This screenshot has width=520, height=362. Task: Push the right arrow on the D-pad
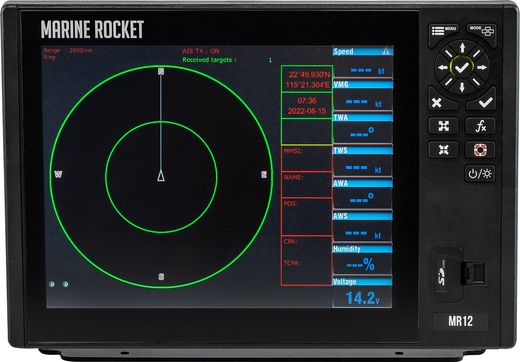(482, 68)
